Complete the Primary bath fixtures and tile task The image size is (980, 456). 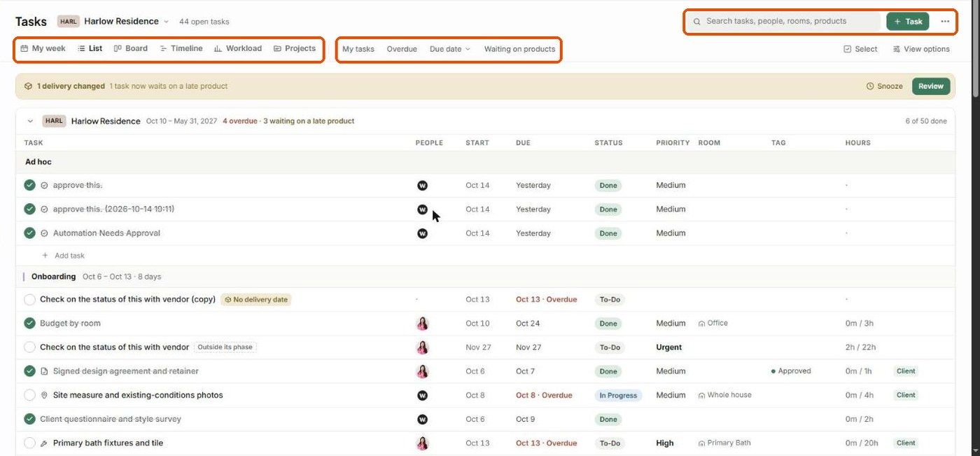pyautogui.click(x=29, y=443)
